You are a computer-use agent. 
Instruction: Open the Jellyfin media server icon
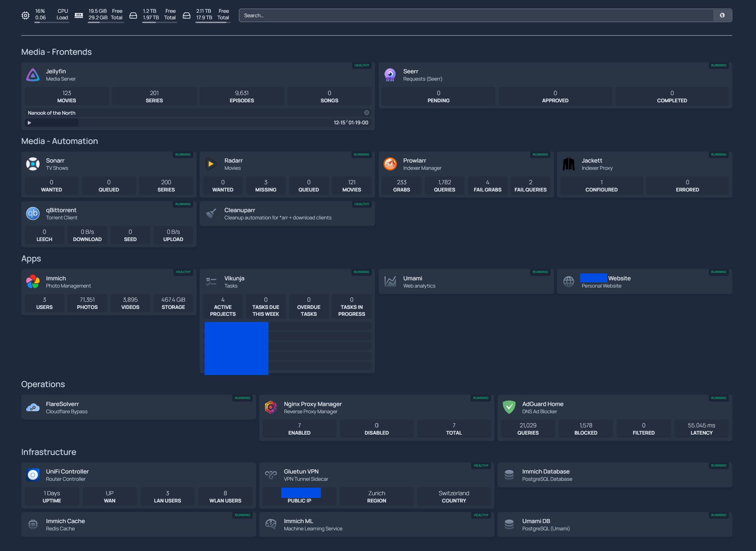tap(33, 75)
